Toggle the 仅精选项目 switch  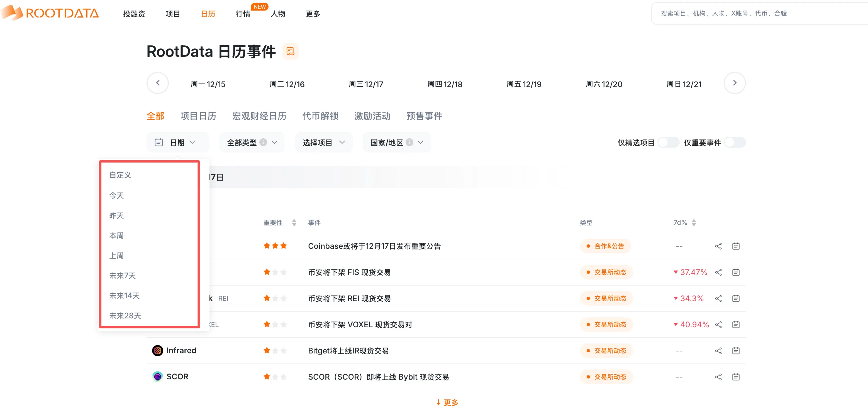tap(668, 142)
